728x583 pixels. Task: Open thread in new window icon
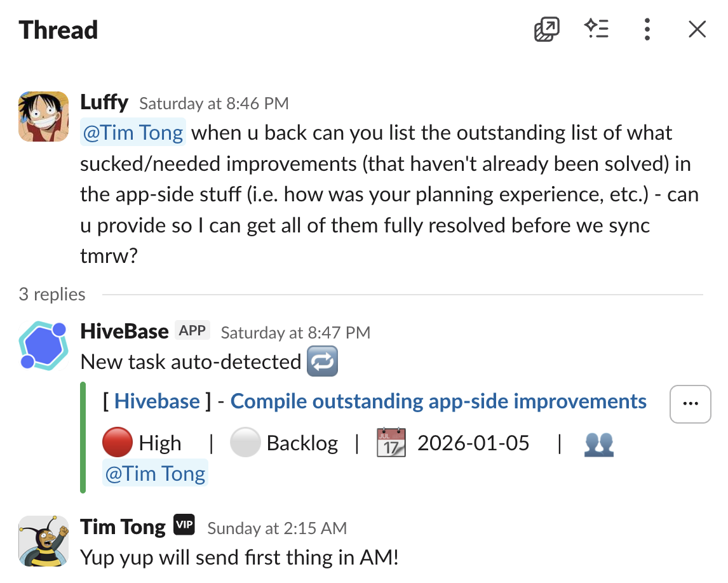coord(546,30)
